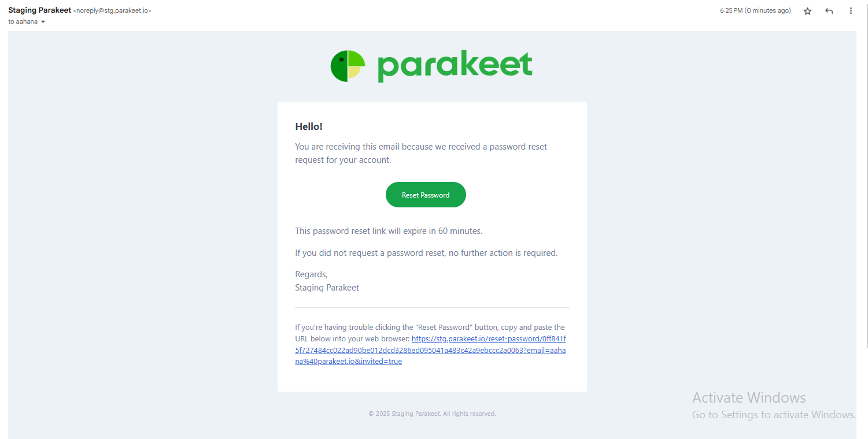This screenshot has width=868, height=439.
Task: Click the "to aahana" recipient text
Action: 23,22
